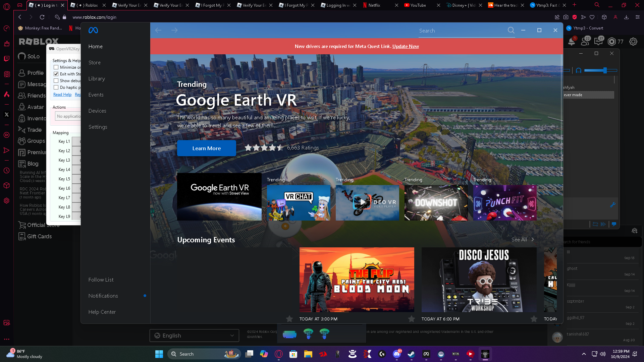
Task: Switch to the YouTube browser tab
Action: 418,5
